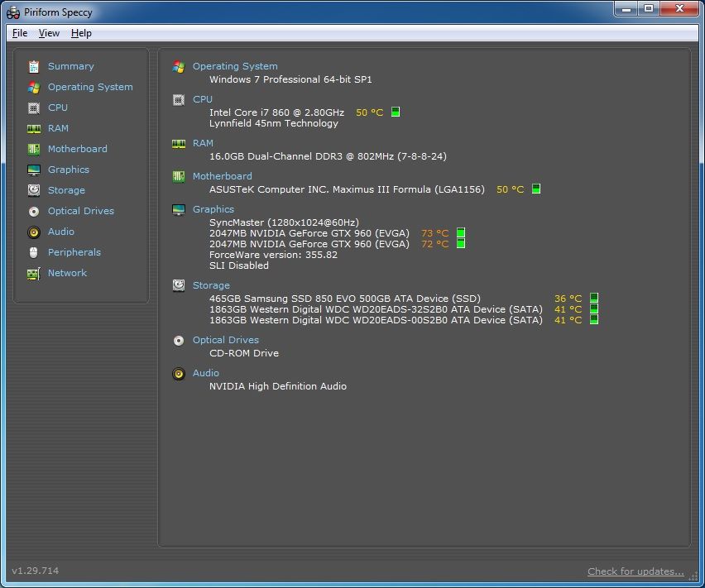
Task: Open the File menu
Action: pyautogui.click(x=20, y=33)
